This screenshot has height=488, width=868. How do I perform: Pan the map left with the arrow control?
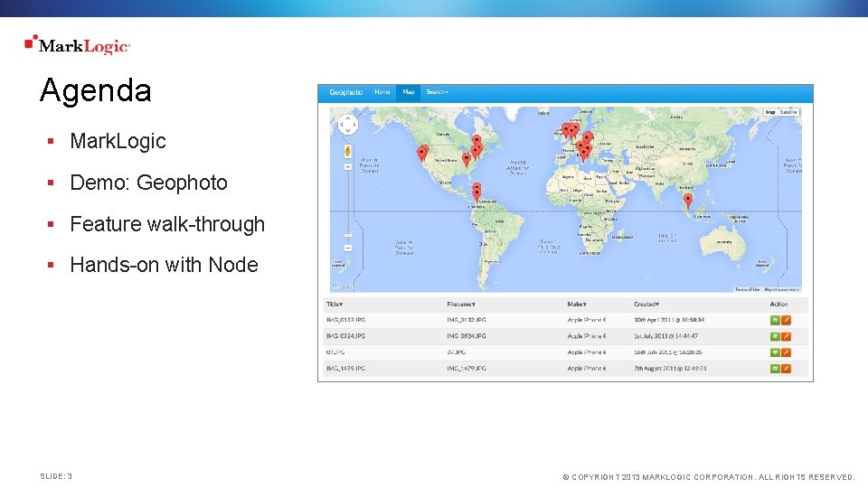pos(342,125)
